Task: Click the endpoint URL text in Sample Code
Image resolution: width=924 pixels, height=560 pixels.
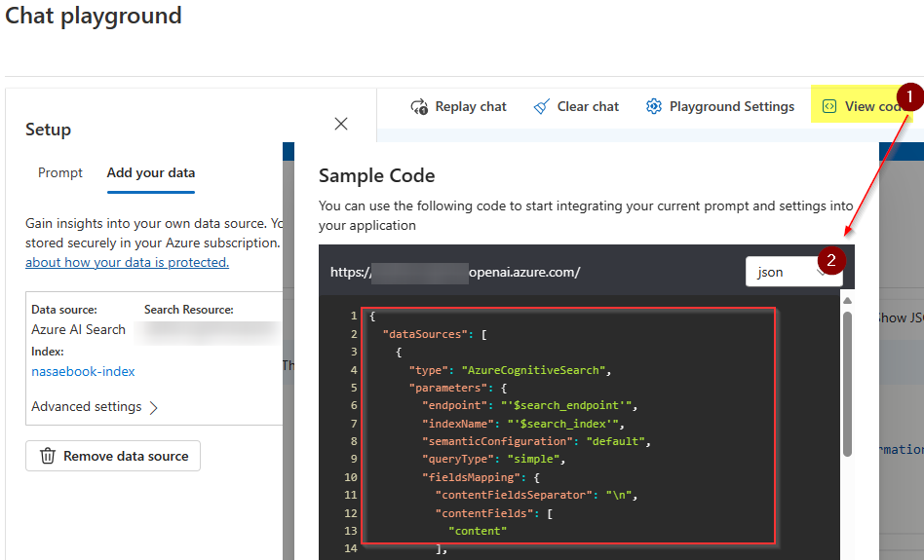Action: tap(455, 272)
